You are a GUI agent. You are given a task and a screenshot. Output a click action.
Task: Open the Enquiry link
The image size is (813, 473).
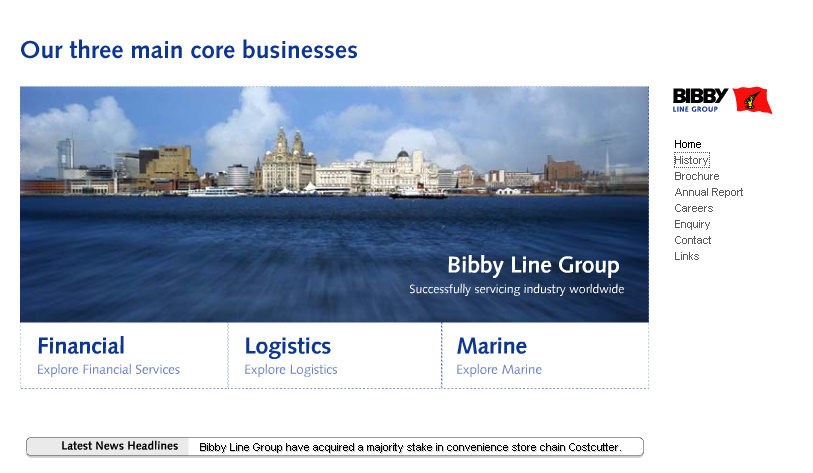coord(692,225)
